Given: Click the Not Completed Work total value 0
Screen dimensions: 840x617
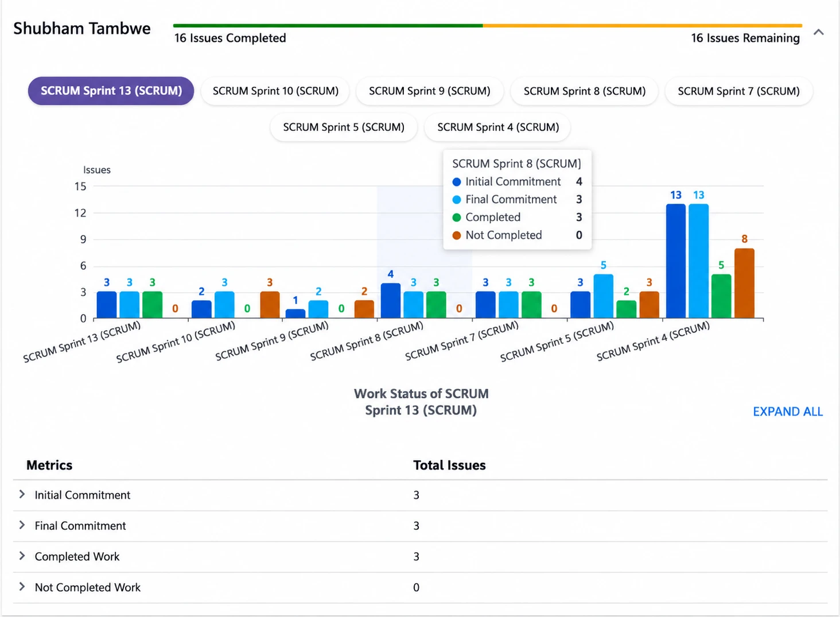Looking at the screenshot, I should pyautogui.click(x=417, y=587).
